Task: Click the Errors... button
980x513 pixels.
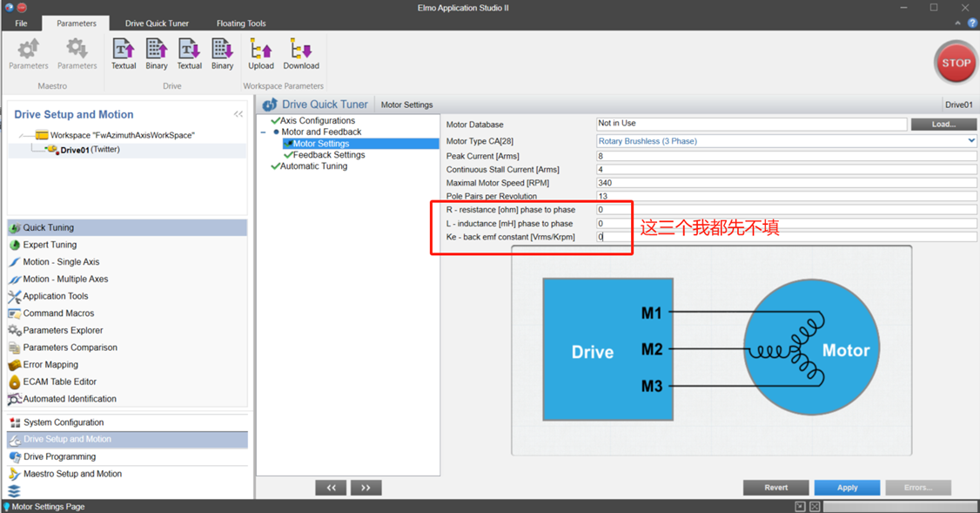Action: coord(918,488)
